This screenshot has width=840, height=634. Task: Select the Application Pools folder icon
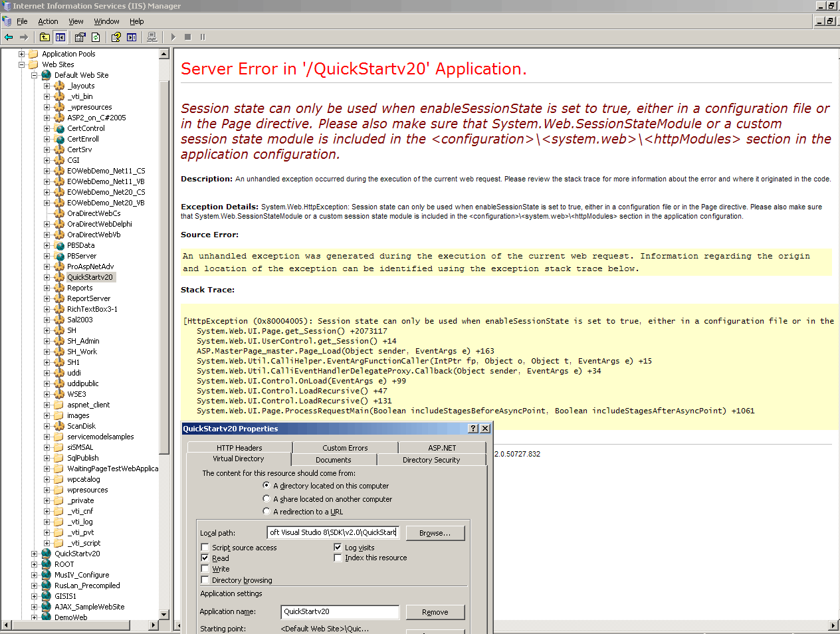33,54
